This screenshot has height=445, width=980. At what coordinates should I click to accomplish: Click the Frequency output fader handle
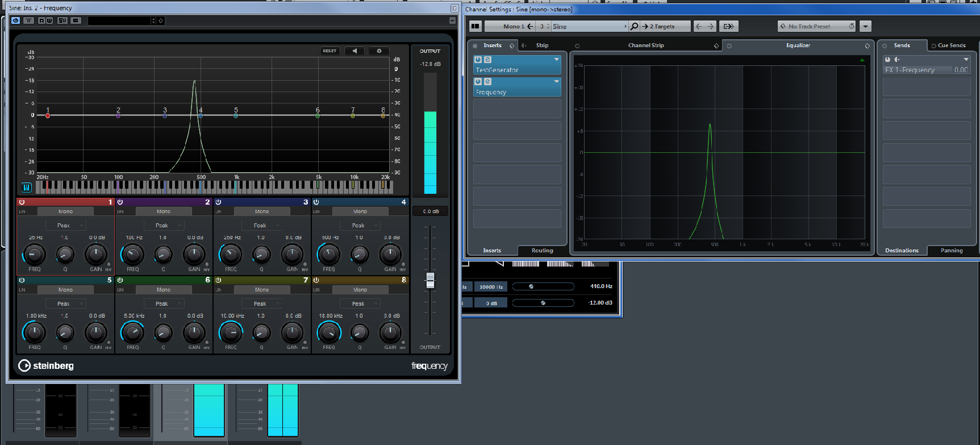[x=430, y=280]
